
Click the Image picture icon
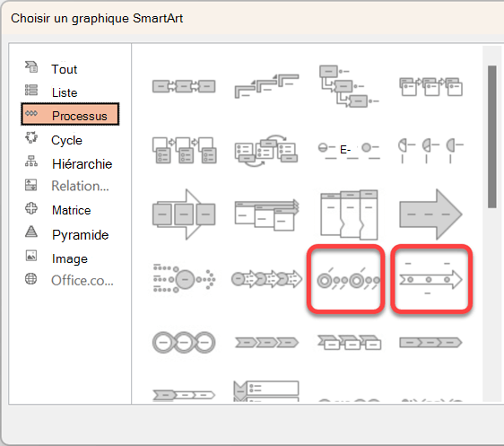click(30, 256)
